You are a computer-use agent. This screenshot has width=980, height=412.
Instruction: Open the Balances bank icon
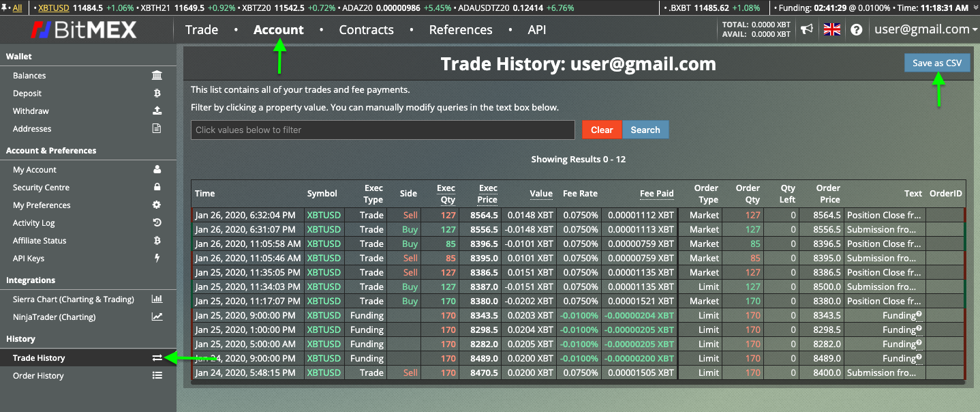click(157, 76)
